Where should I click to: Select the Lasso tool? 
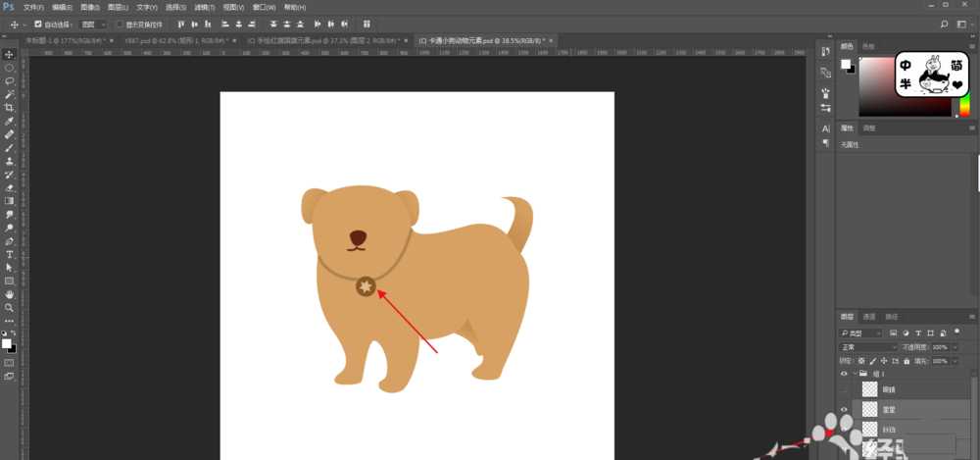(x=10, y=80)
